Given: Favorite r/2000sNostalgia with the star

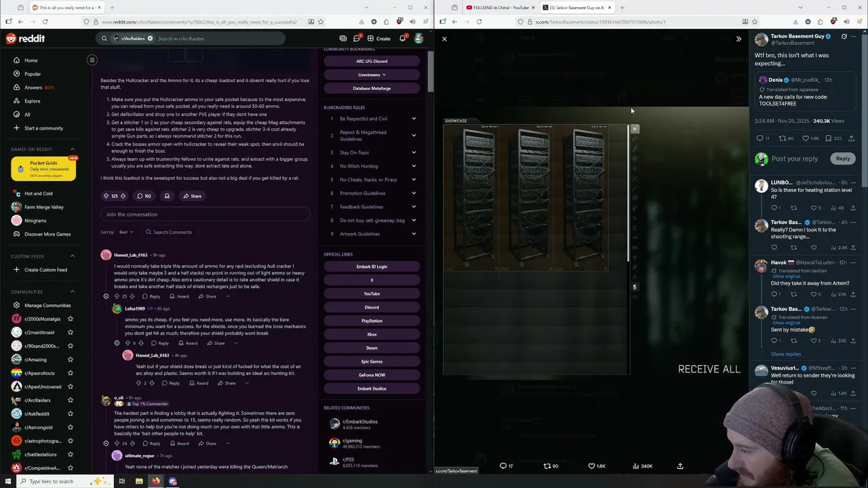Looking at the screenshot, I should coord(71,319).
